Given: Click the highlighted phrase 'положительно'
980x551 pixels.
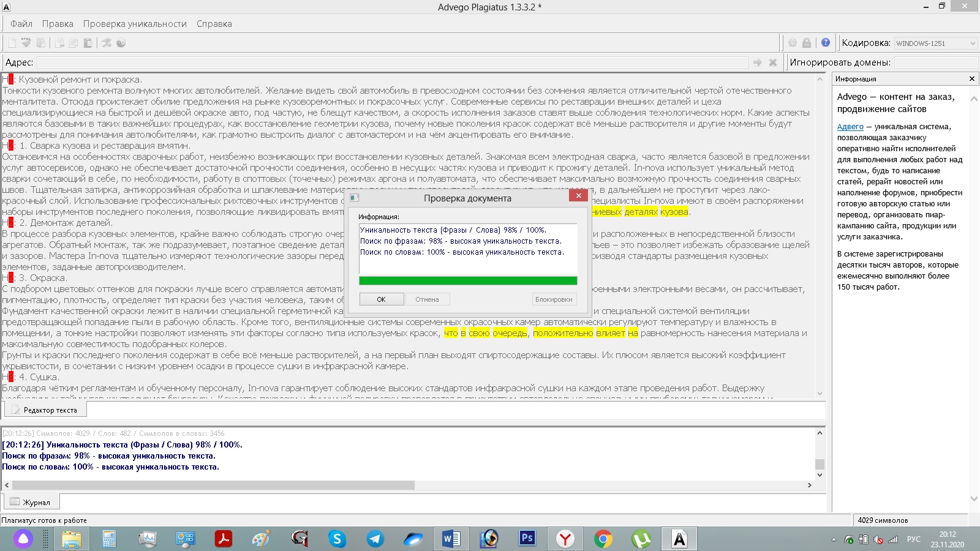Looking at the screenshot, I should coord(563,333).
